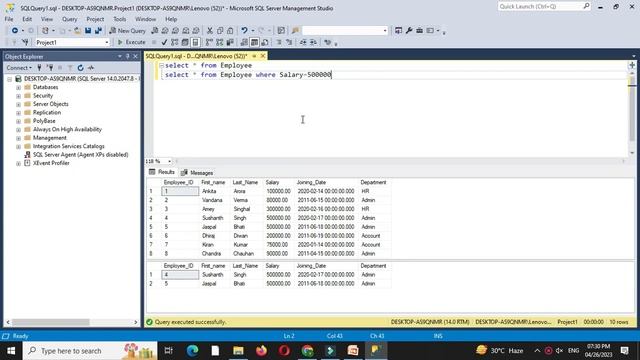
Task: Click the Properties wrench icon
Action: point(409,31)
